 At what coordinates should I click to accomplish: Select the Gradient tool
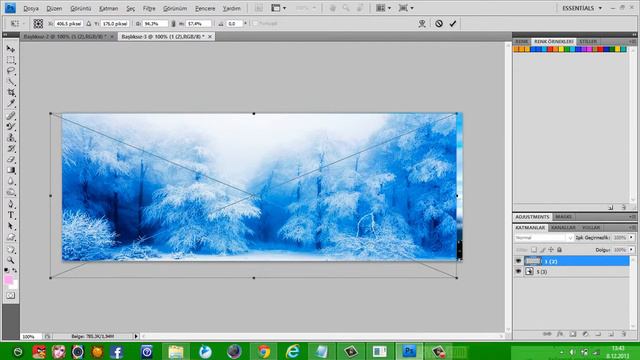click(11, 170)
